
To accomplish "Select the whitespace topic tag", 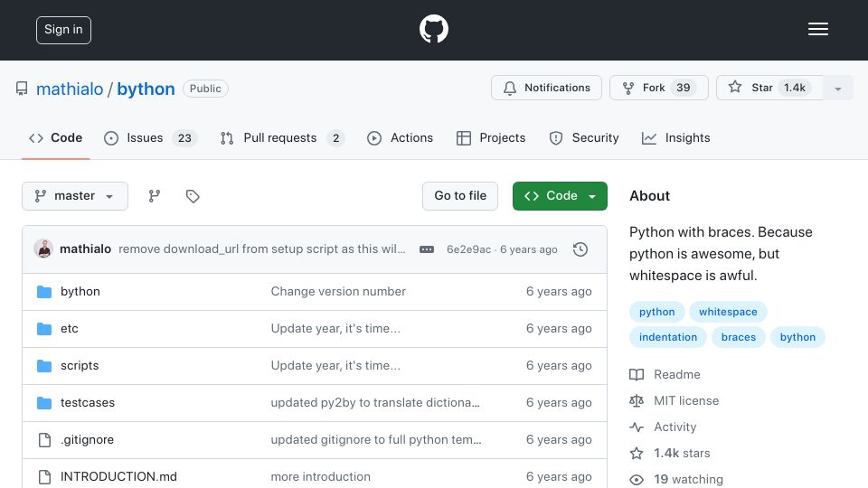I will coord(728,312).
